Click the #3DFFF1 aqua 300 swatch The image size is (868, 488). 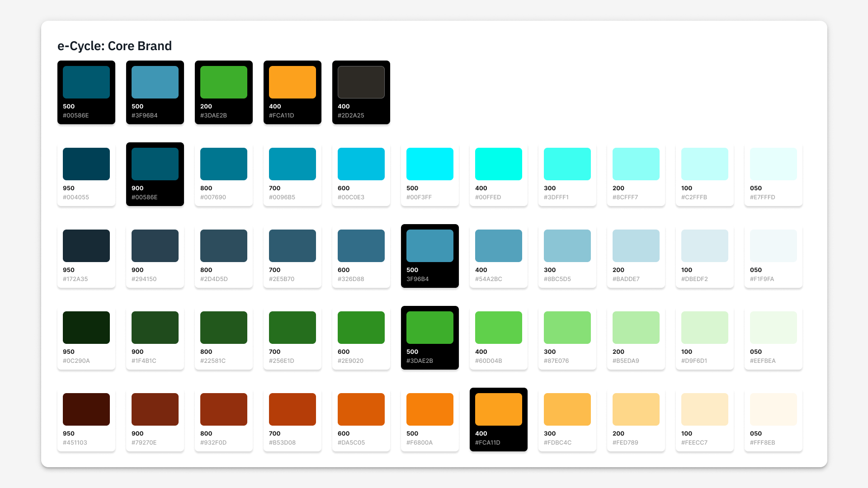pos(567,164)
